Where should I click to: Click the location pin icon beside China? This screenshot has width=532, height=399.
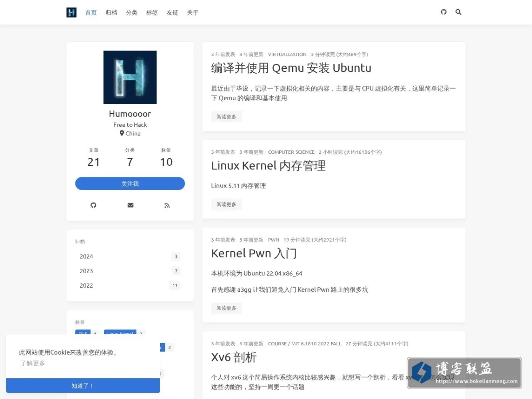tap(122, 133)
